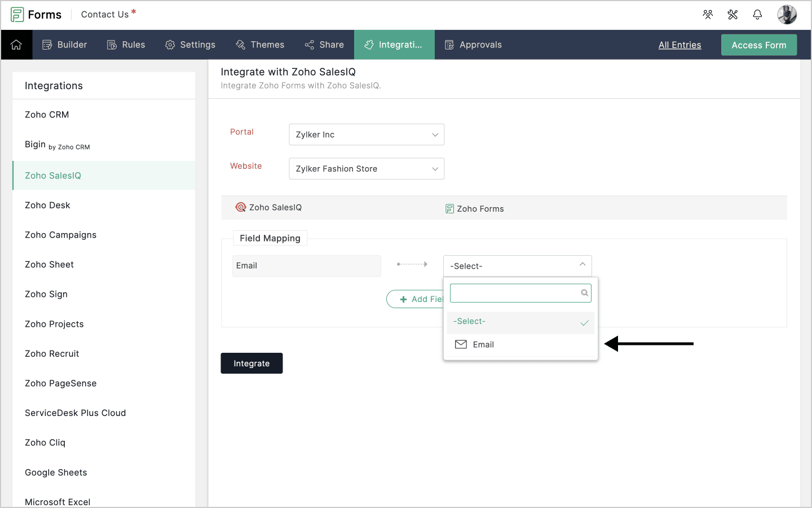
Task: Click the search magnifier icon in the dropdown
Action: click(585, 293)
